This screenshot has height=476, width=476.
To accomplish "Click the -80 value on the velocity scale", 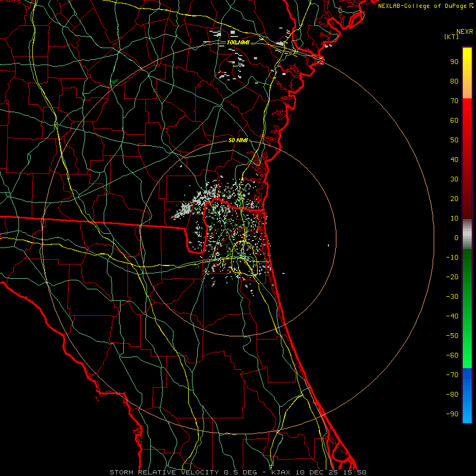I will (x=452, y=395).
